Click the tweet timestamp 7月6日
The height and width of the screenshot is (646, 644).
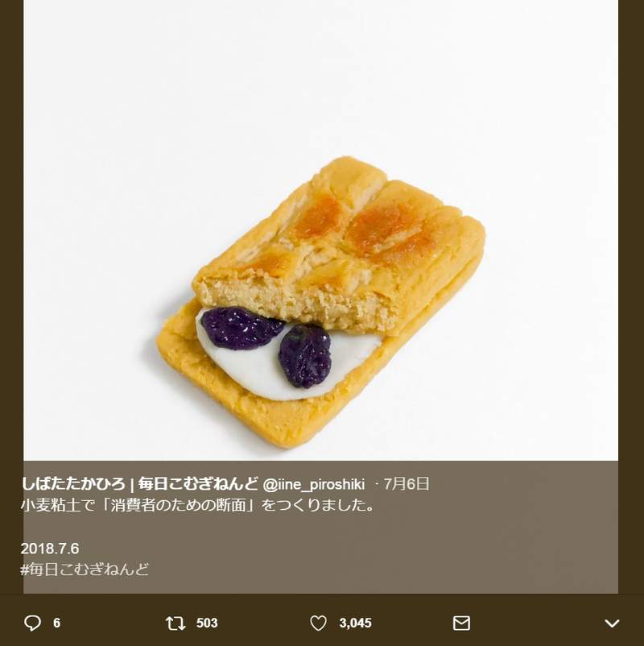407,484
